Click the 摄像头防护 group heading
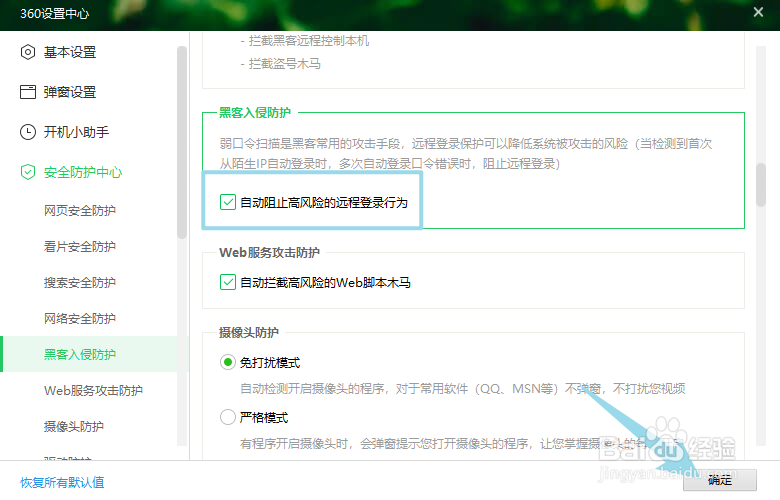 click(x=249, y=332)
